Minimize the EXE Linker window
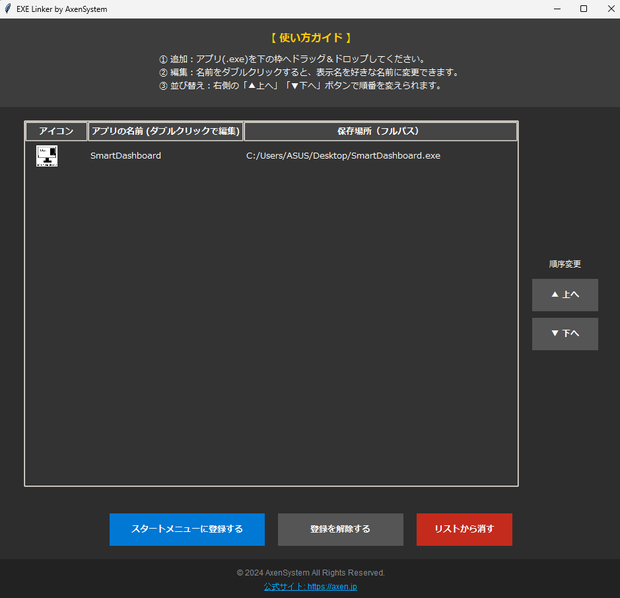Screen dimensions: 620x598 click(x=557, y=9)
